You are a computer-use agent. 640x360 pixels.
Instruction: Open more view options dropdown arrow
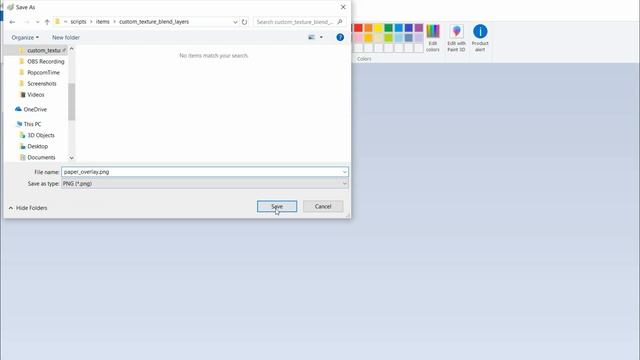[321, 38]
